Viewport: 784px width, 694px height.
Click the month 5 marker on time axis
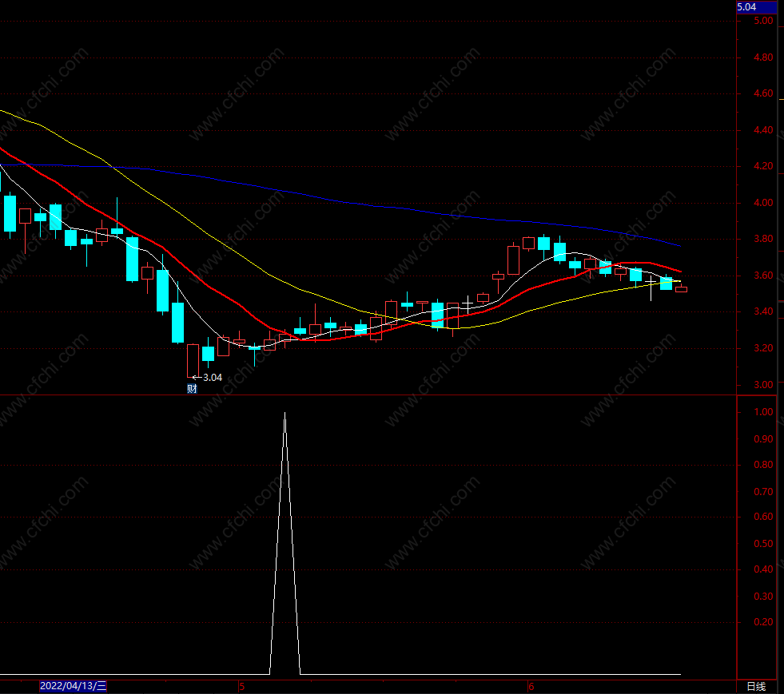[242, 687]
